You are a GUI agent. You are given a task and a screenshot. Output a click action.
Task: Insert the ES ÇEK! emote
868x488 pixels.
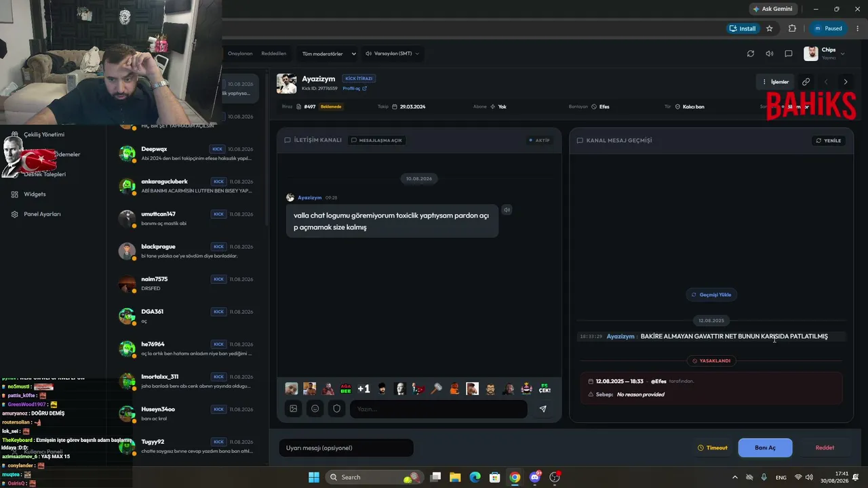coord(545,389)
